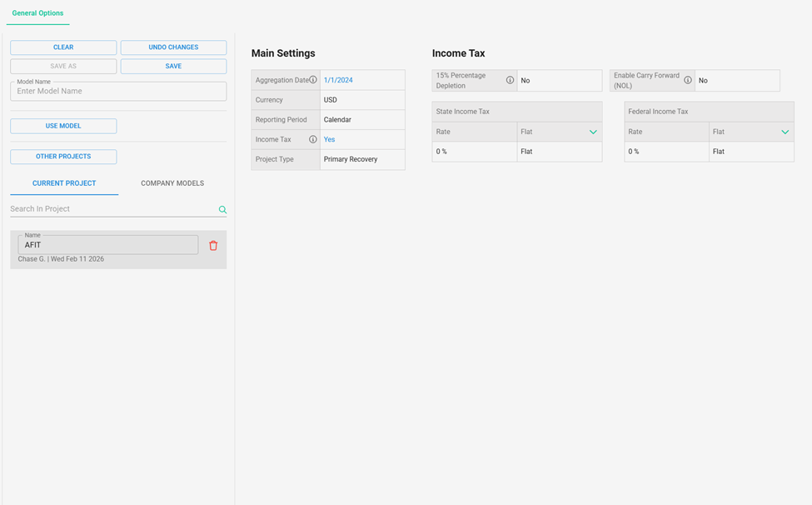Open the Aggregation Date 1/1/2024 picker
The width and height of the screenshot is (812, 505).
pyautogui.click(x=338, y=80)
